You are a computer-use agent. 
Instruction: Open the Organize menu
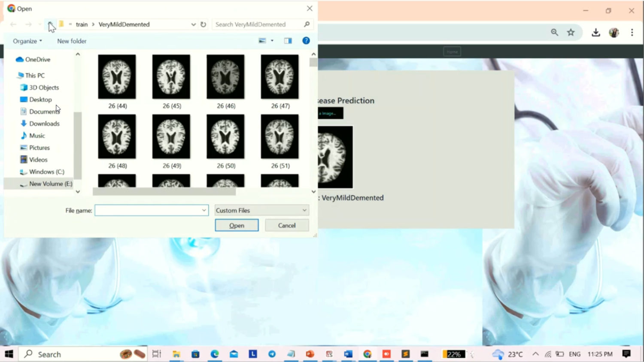pos(27,41)
